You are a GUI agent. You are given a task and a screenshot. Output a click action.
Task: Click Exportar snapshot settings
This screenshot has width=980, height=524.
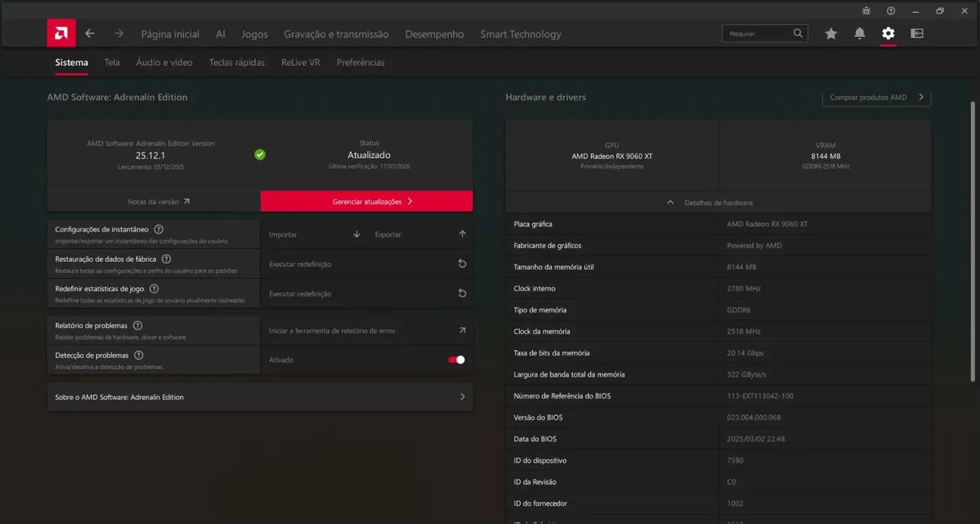[420, 234]
